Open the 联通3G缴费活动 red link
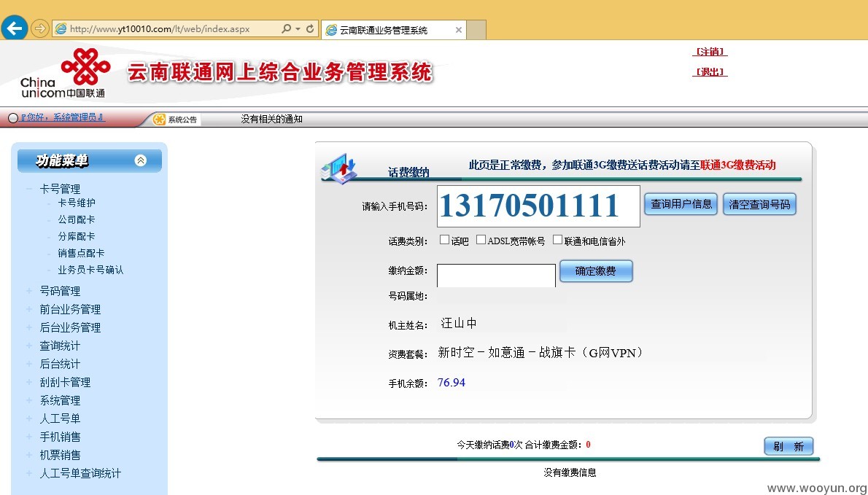The width and height of the screenshot is (868, 495). click(738, 165)
